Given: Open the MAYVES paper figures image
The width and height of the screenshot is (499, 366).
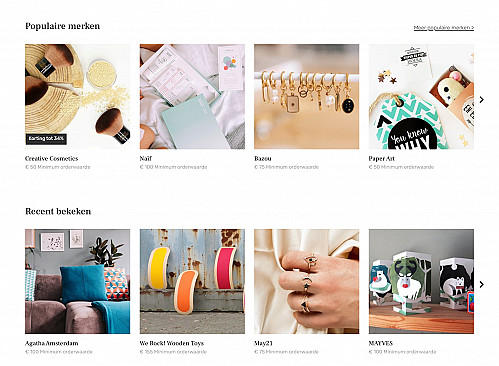Looking at the screenshot, I should [x=421, y=281].
